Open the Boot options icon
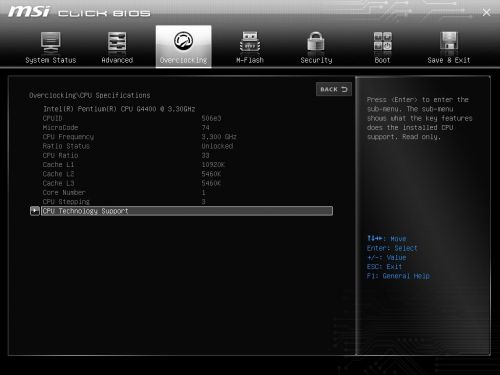Image resolution: width=500 pixels, height=375 pixels. [382, 42]
